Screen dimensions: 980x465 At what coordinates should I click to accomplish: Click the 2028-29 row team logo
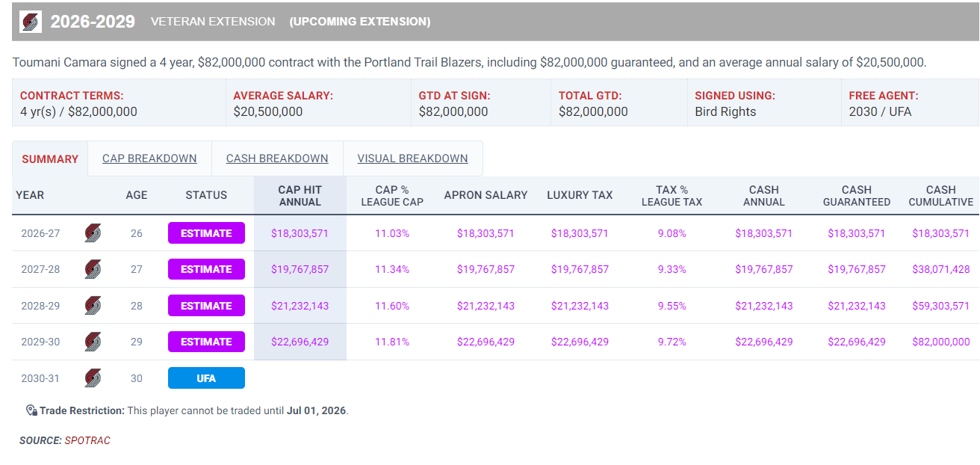[x=93, y=306]
